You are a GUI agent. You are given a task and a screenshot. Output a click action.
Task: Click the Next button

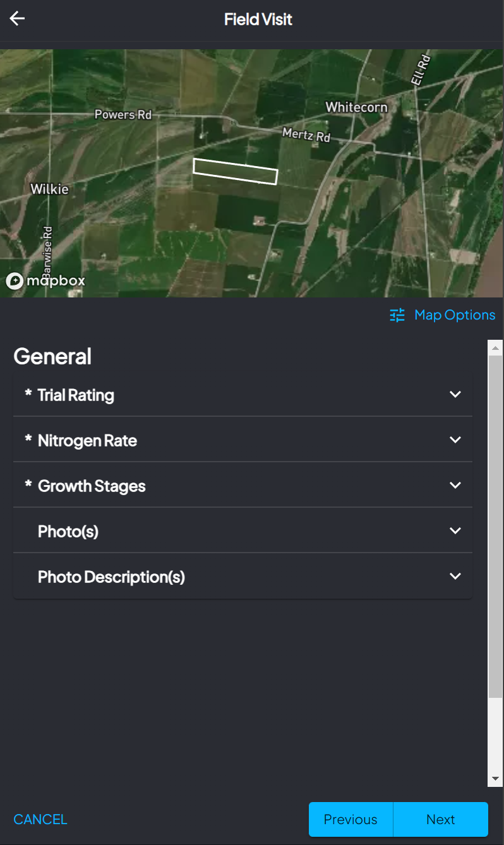[440, 819]
